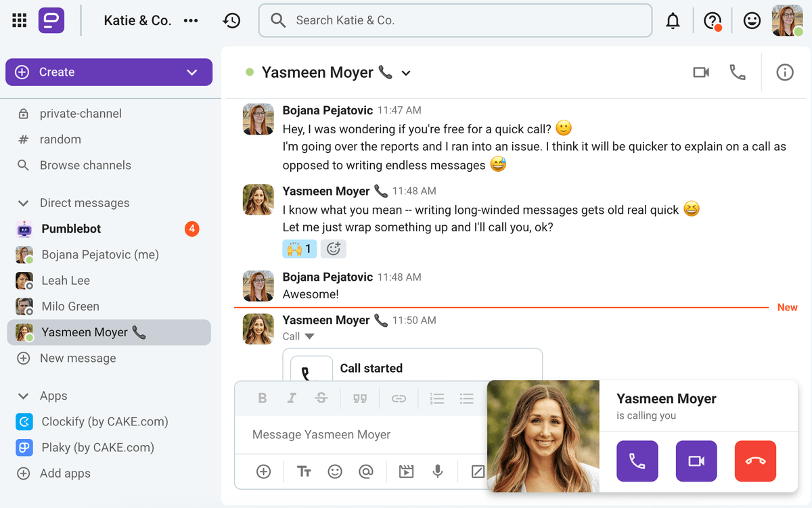Decline the incoming call

click(x=755, y=461)
